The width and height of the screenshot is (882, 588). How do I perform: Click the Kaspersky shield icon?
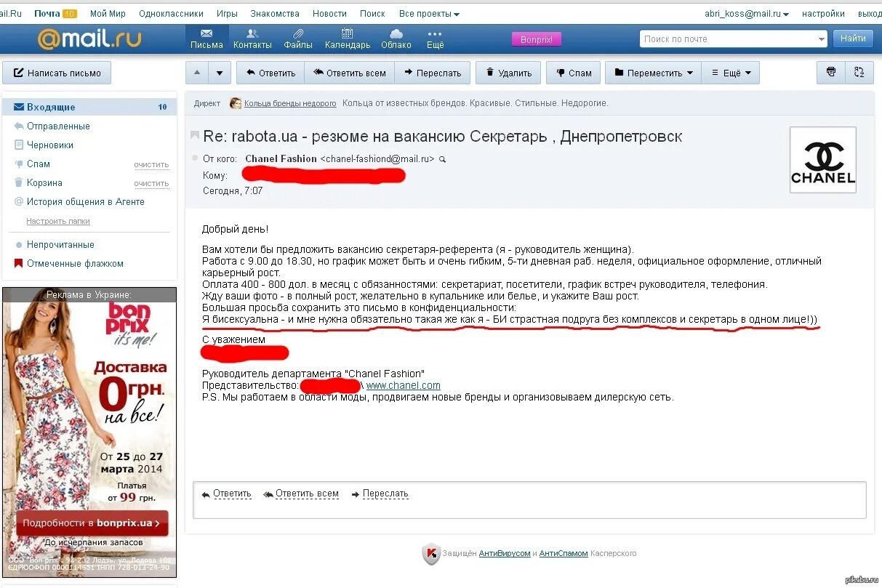coord(431,554)
